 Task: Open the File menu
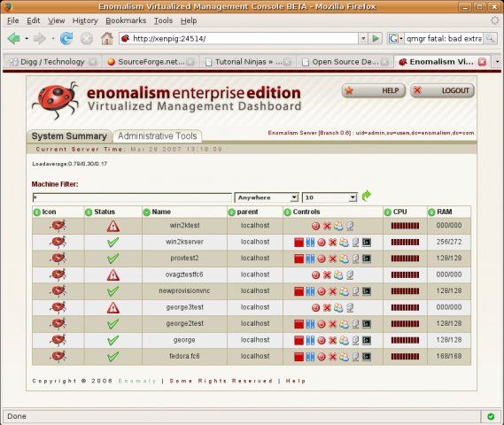[13, 20]
